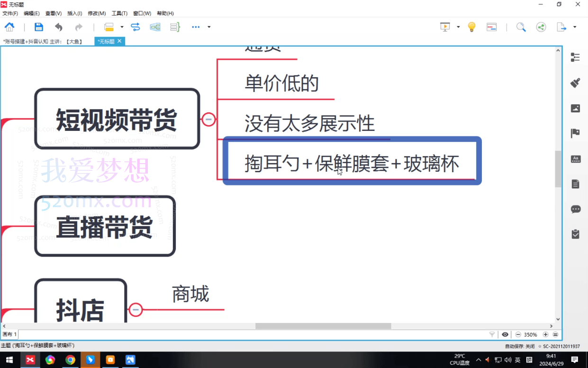This screenshot has width=588, height=368.
Task: Open the Gantt chart view icon
Action: coord(492,27)
